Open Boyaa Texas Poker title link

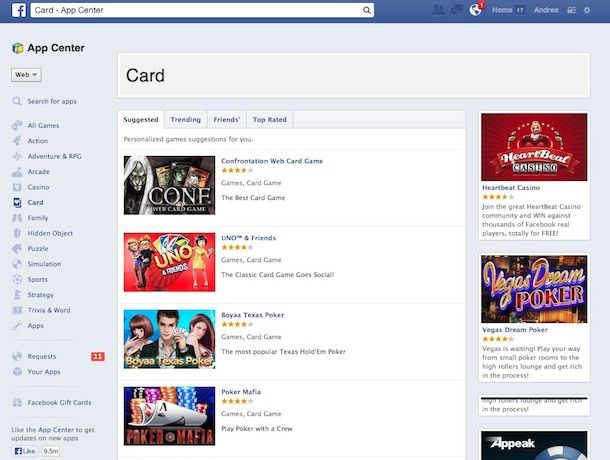252,315
